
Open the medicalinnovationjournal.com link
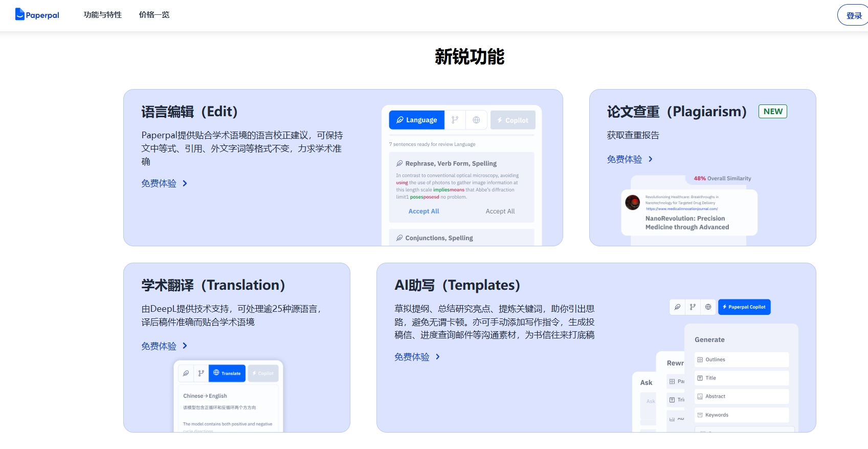(682, 209)
